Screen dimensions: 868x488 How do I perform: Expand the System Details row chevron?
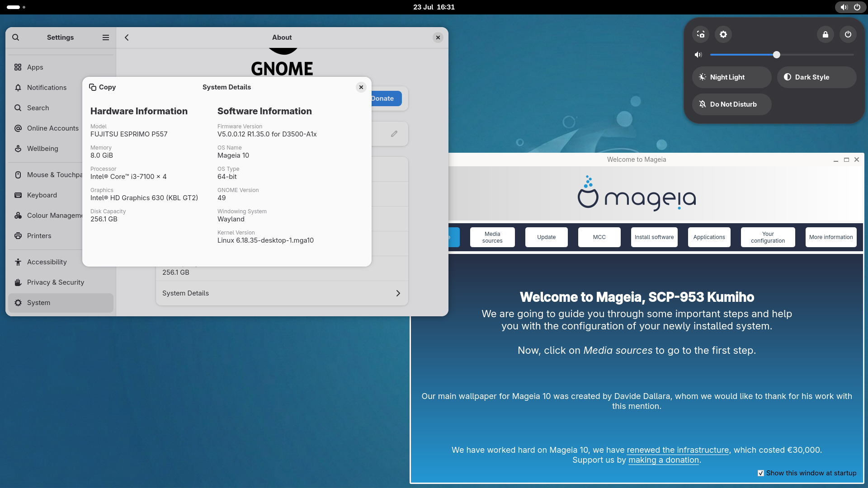coord(398,293)
